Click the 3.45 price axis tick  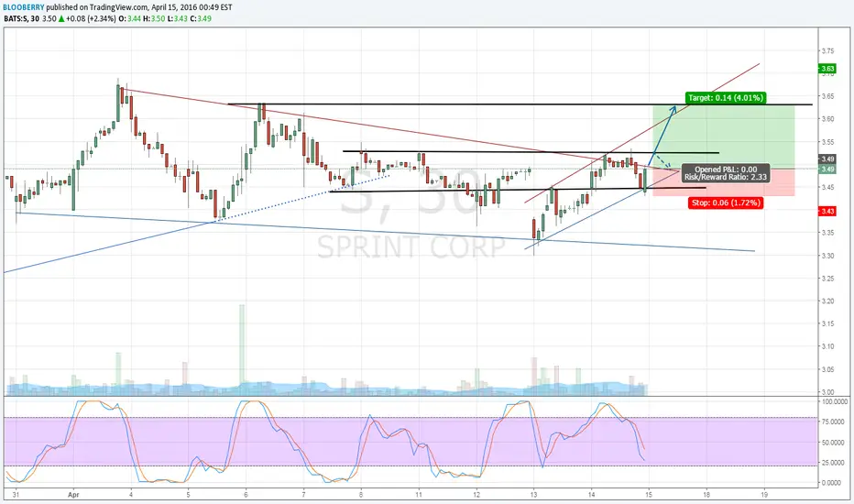coord(827,188)
